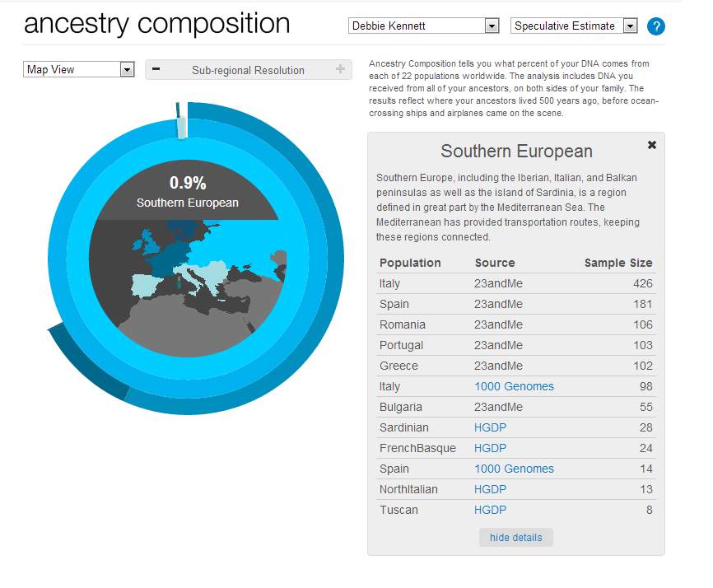
Task: Open the 1000 Genomes link for Italy
Action: [514, 386]
